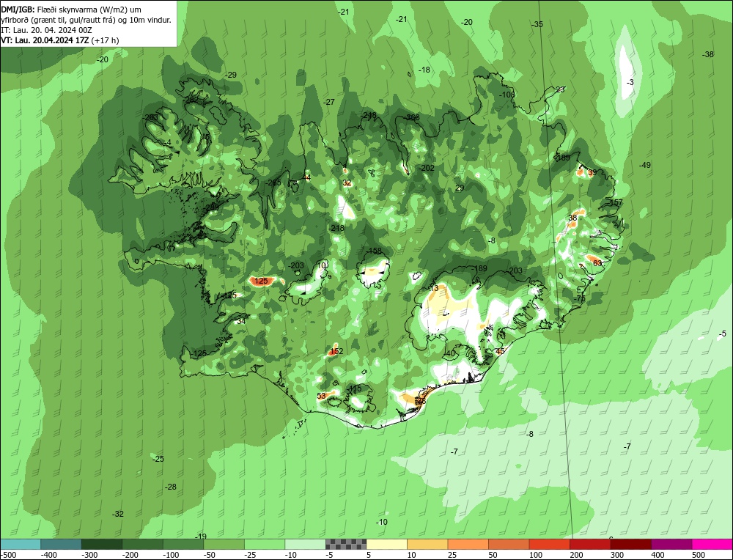Click the '-108' value in the northeast
The width and height of the screenshot is (733, 560).
pyautogui.click(x=507, y=95)
